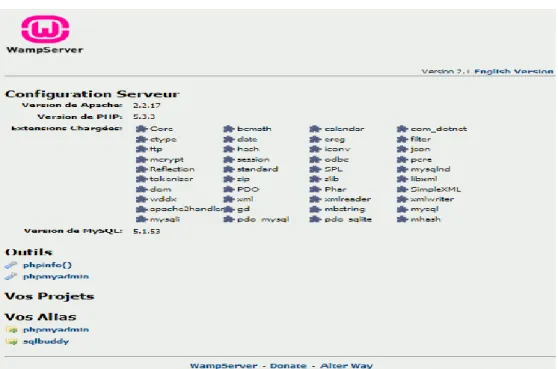Screen dimensions: 558x369
Task: Select the MySQL version value 5.1.53
Action: pos(147,231)
